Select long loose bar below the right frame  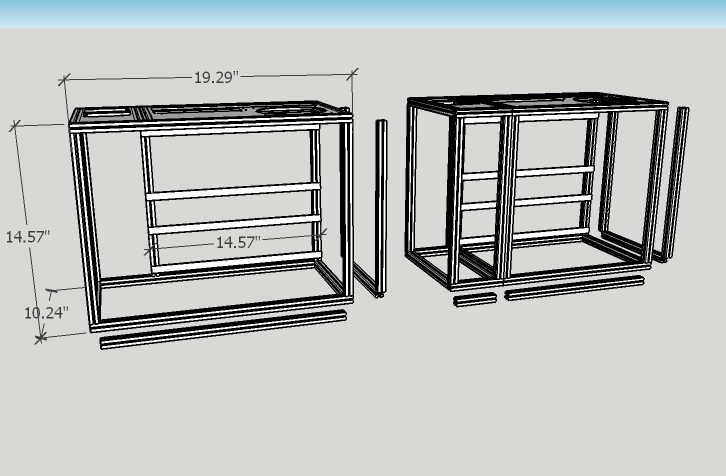[x=574, y=288]
